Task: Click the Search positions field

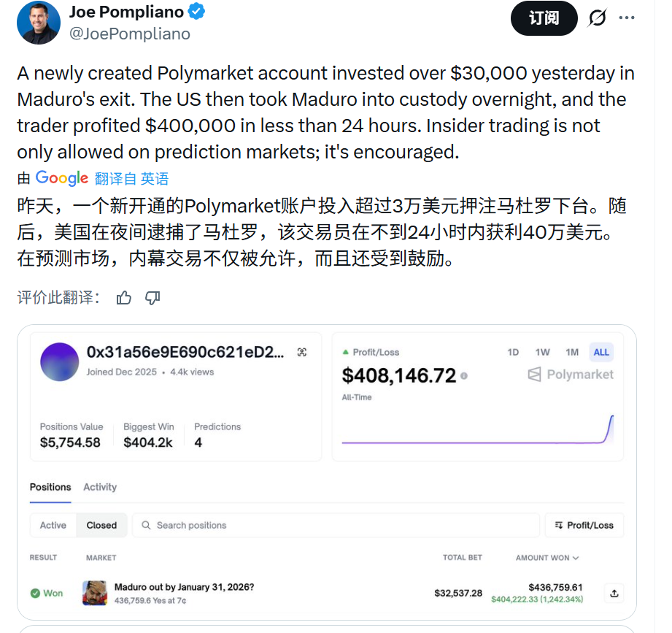Action: 336,525
